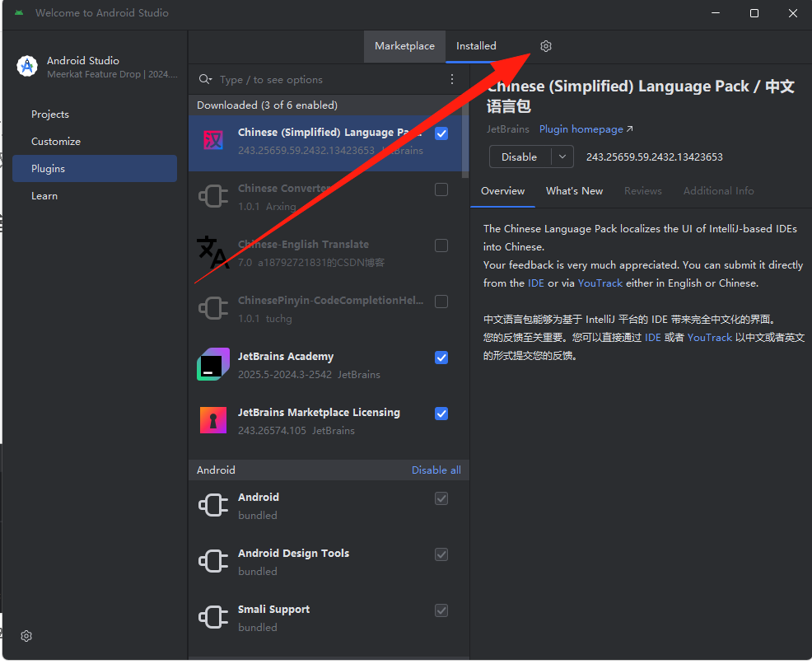This screenshot has width=812, height=664.
Task: Open the plugins settings gear icon
Action: [546, 46]
